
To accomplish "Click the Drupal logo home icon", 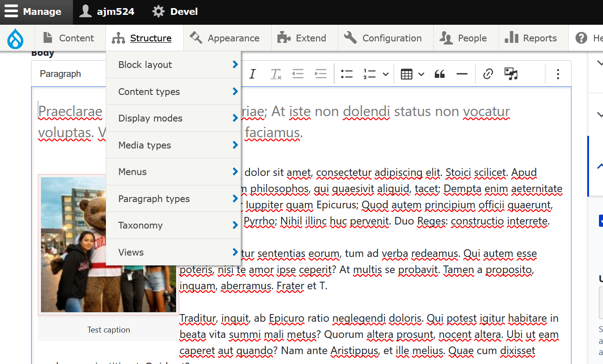I will (15, 38).
